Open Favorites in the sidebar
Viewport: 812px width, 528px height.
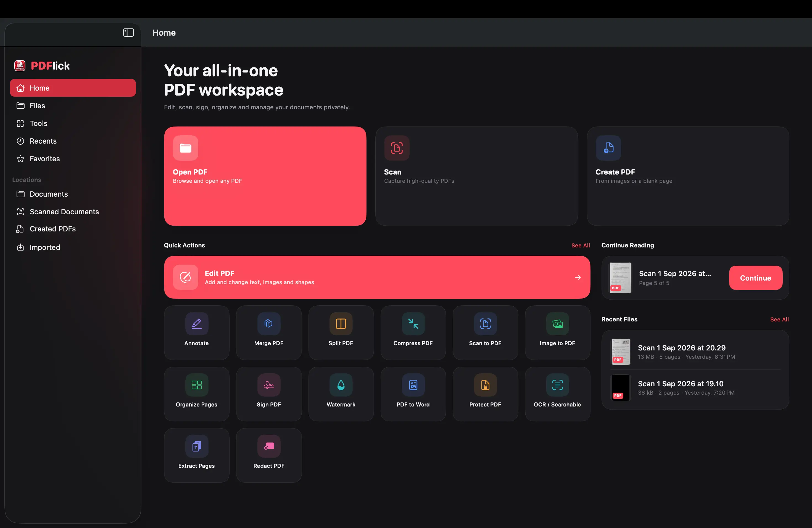click(73, 159)
